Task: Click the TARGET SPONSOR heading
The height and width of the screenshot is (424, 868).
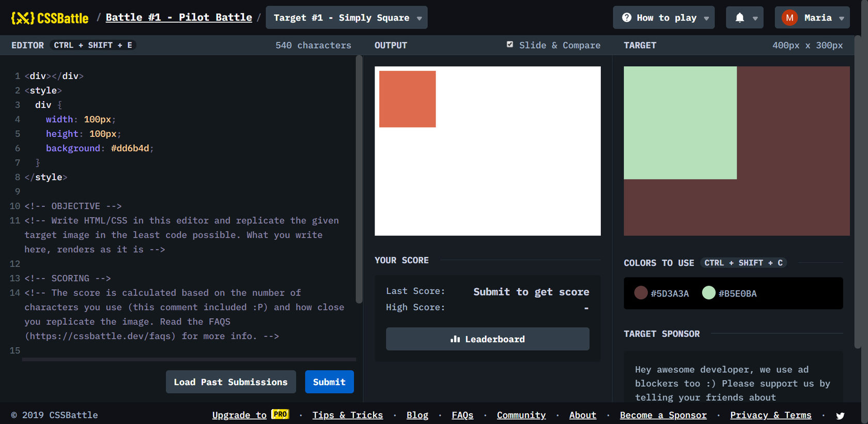Action: 662,334
